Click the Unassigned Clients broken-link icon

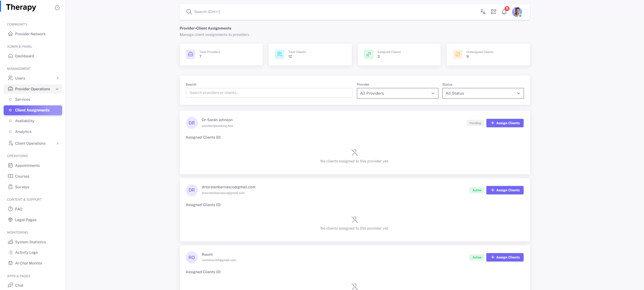click(458, 54)
